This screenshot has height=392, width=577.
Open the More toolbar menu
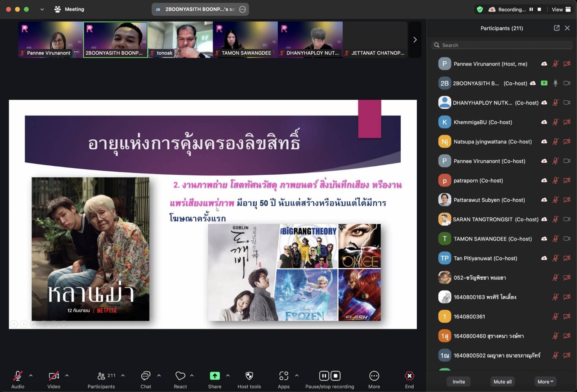(374, 379)
